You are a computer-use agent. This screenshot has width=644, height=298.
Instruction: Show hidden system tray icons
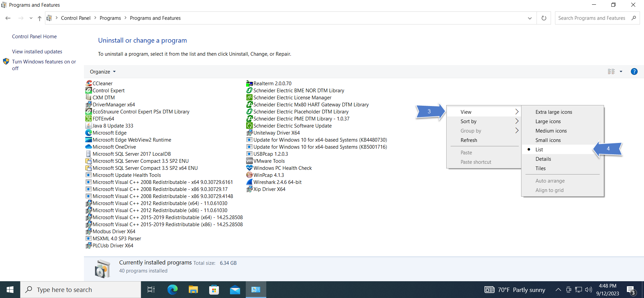[558, 290]
